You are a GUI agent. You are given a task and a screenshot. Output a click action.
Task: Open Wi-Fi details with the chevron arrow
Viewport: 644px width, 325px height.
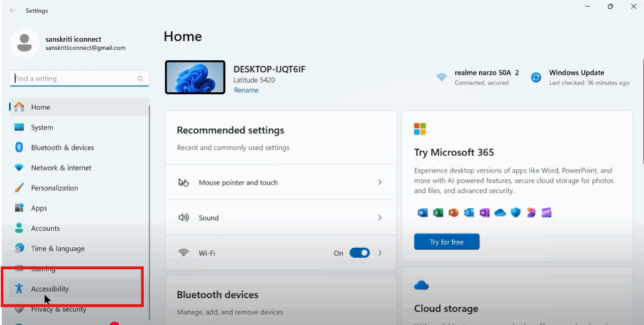[380, 253]
